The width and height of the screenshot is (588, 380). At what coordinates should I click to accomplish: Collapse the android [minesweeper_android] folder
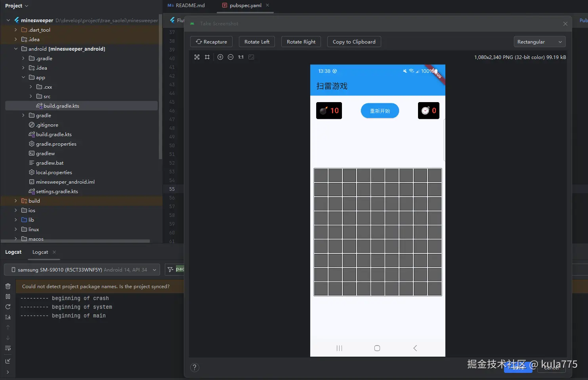tap(16, 49)
